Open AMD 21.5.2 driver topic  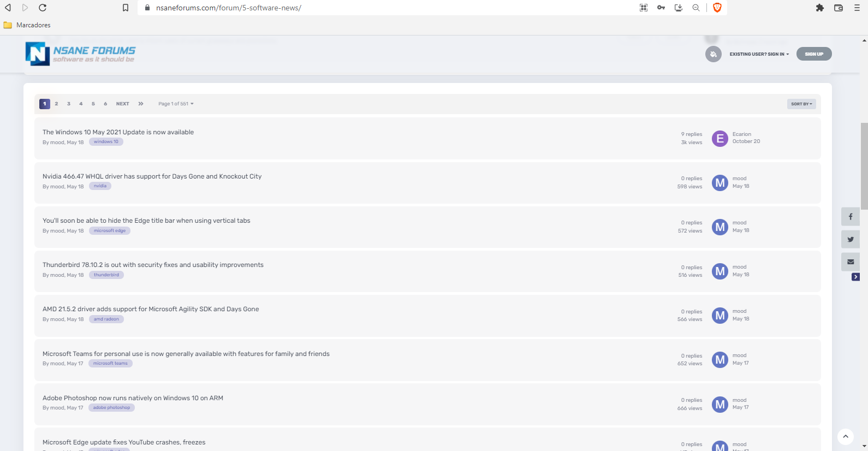[151, 309]
